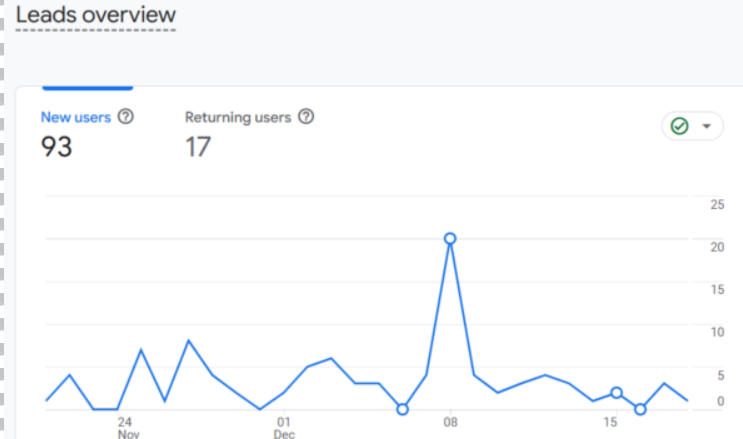
Task: Click the green checkmark status icon
Action: click(680, 126)
